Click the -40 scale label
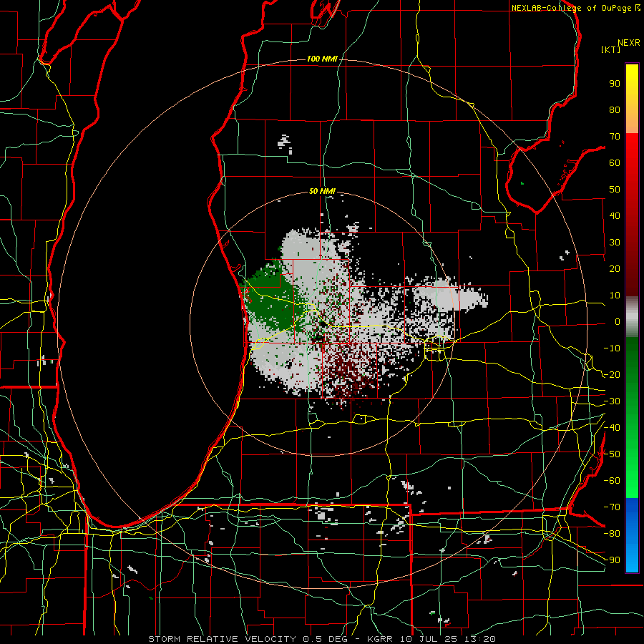This screenshot has height=644, width=644. click(x=612, y=428)
